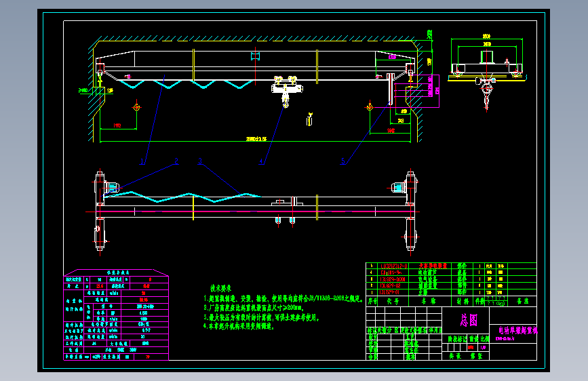
Task: Select the magenta 总图 title text
Action: tap(469, 320)
